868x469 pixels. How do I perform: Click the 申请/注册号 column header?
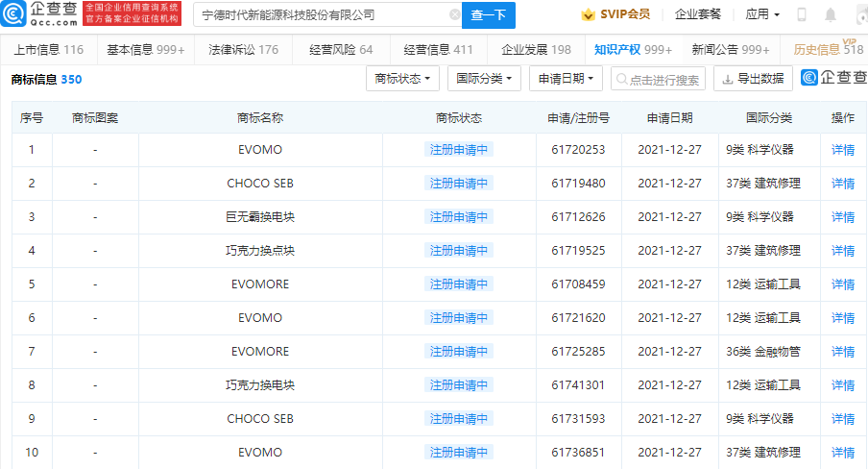(x=578, y=117)
